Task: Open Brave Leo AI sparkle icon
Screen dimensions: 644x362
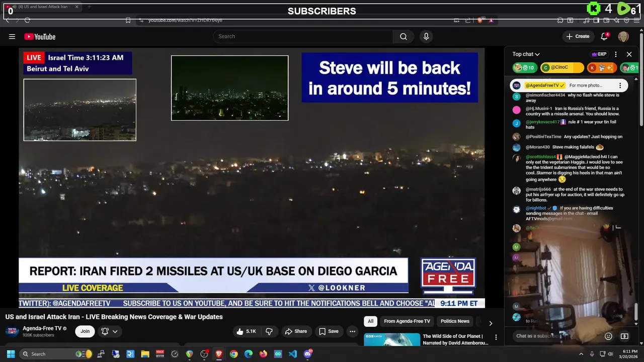Action: pos(616,20)
